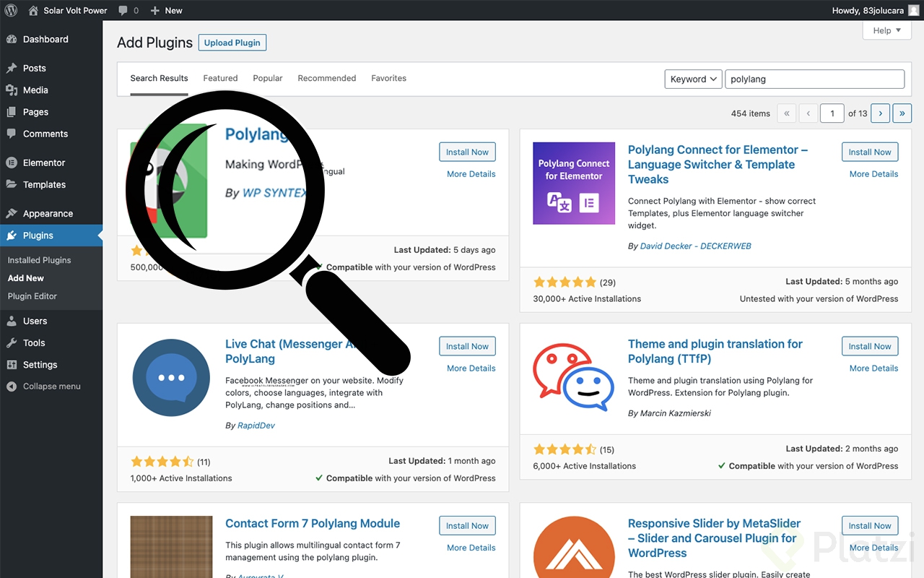924x578 pixels.
Task: View More Details for TTfP plugin
Action: point(873,368)
